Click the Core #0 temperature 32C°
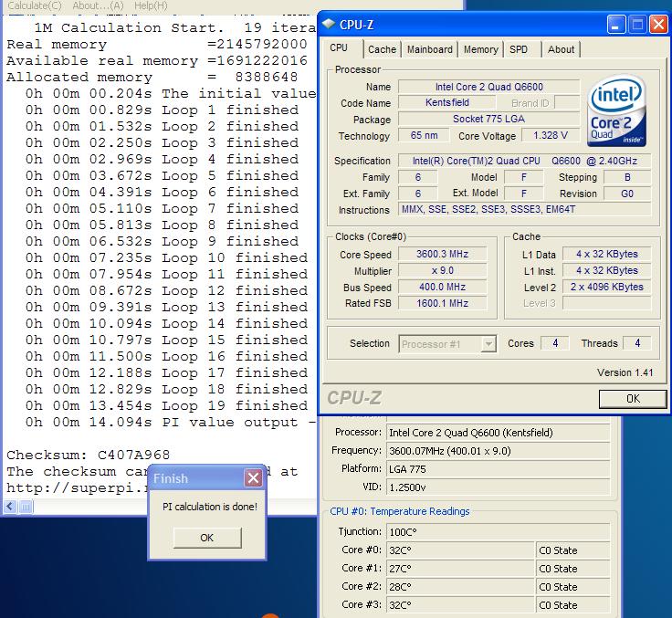The height and width of the screenshot is (618, 672). (460, 550)
